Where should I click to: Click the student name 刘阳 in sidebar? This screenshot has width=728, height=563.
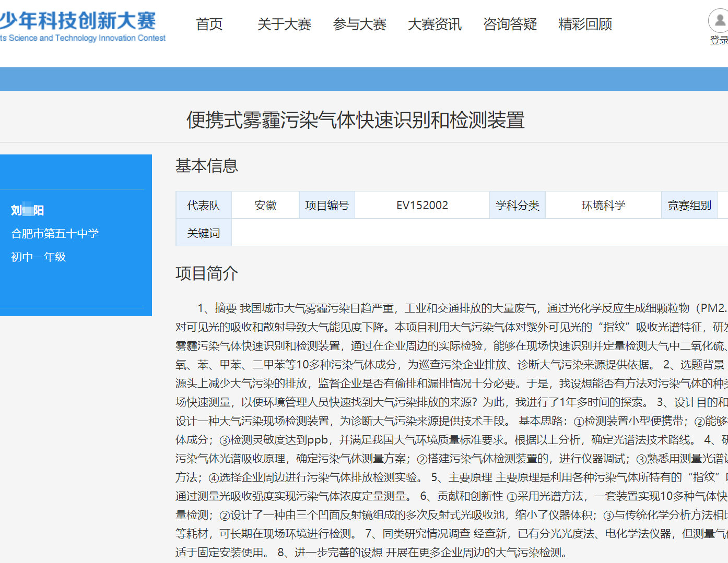point(27,210)
